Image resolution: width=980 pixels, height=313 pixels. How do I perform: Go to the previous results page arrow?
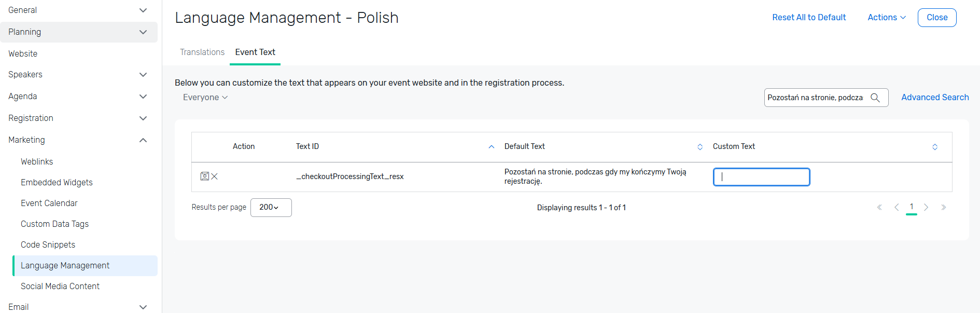pos(897,207)
